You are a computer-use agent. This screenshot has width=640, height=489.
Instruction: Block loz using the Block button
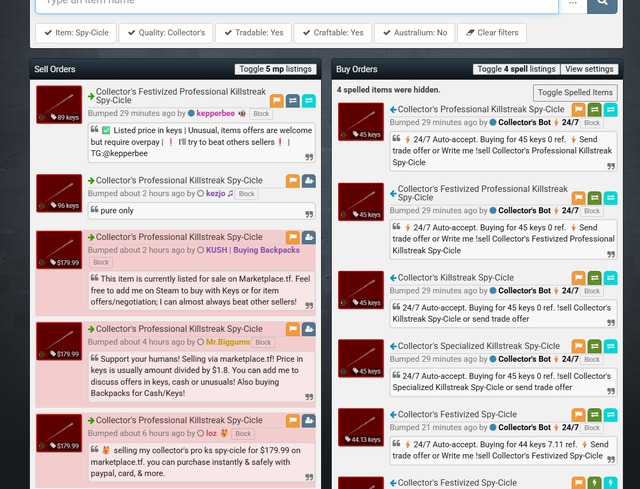[x=243, y=434]
